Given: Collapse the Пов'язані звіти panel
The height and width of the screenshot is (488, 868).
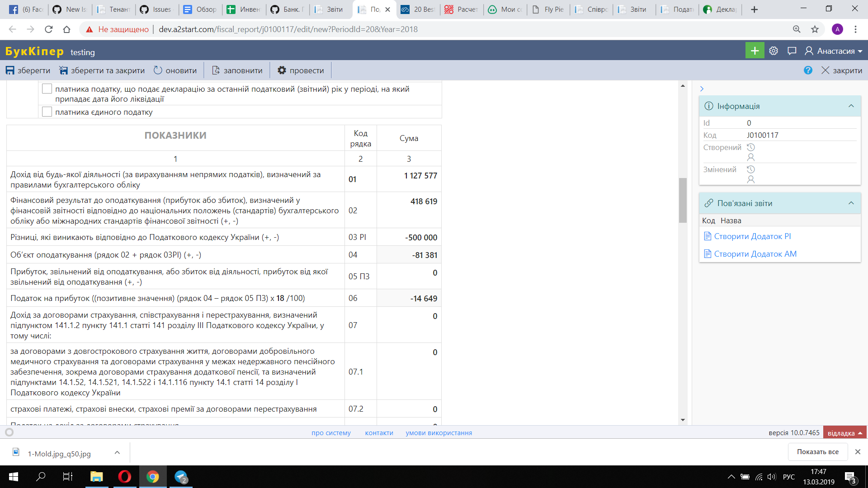Looking at the screenshot, I should [851, 203].
